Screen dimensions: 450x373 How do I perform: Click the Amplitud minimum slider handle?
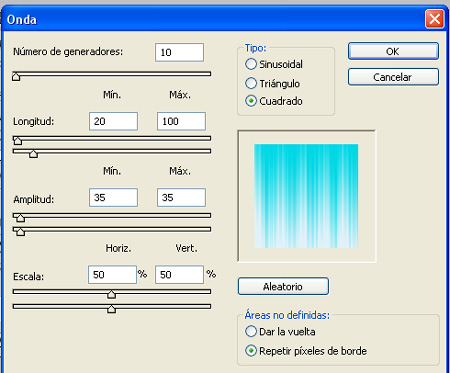point(20,218)
